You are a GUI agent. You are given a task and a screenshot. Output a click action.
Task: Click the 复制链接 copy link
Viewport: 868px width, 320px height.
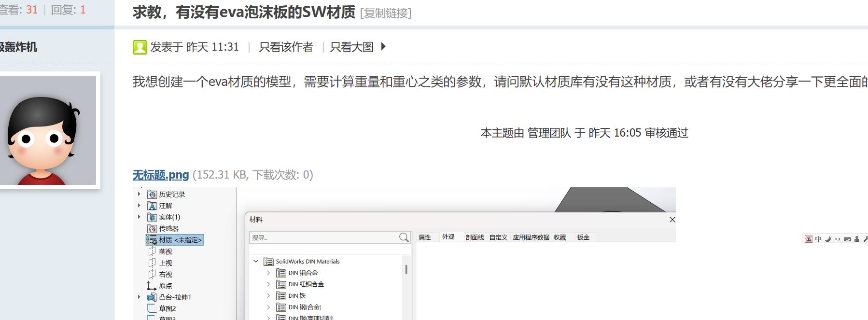point(386,13)
